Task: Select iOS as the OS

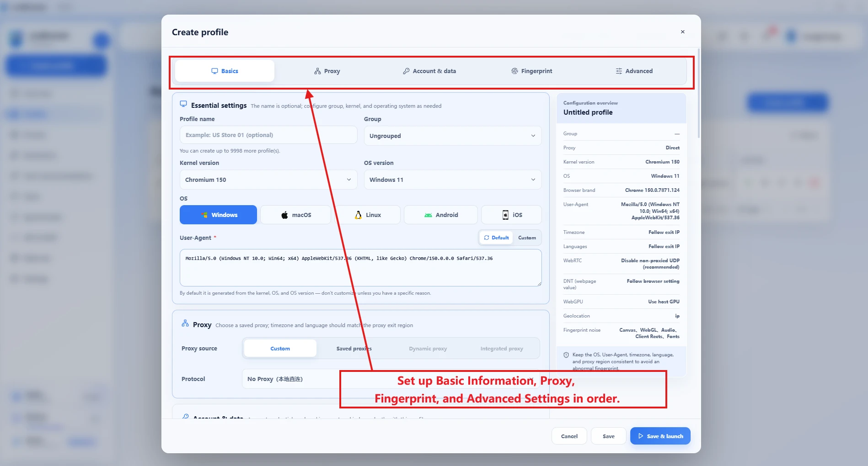Action: [511, 215]
